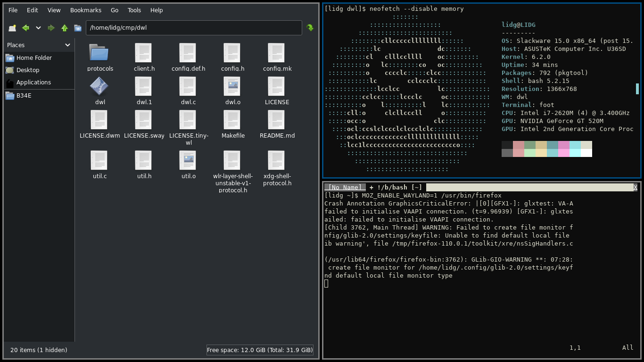Select the config.mk file
644x362 pixels.
pos(277,58)
